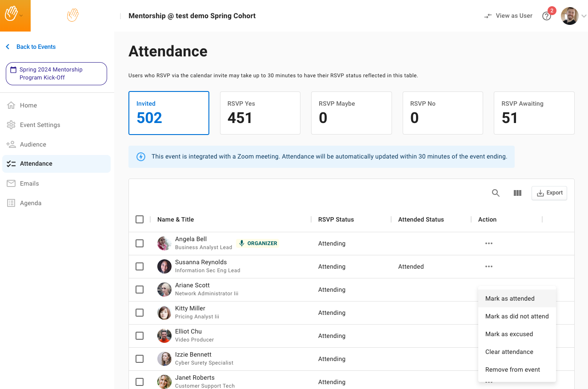
Task: Open three-dot actions for Angela Bell
Action: [489, 243]
